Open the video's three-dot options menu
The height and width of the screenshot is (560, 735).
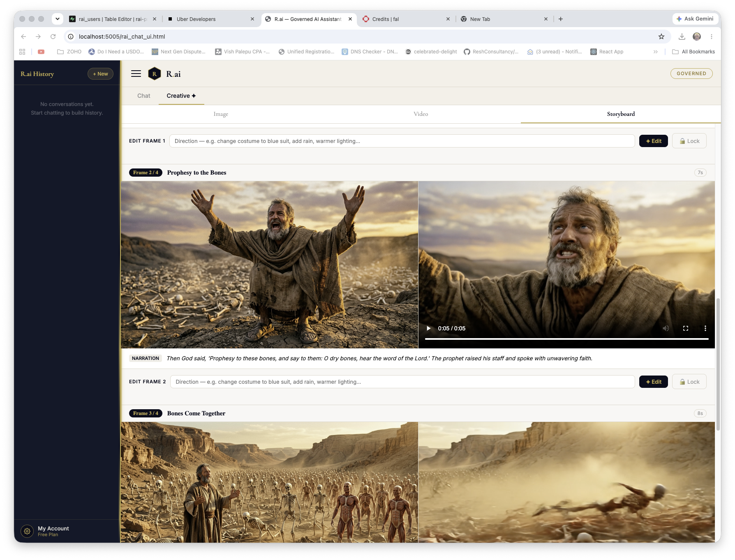click(x=705, y=328)
